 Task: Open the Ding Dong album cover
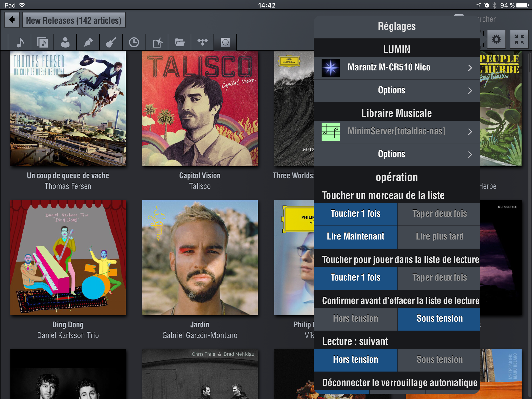pos(68,258)
